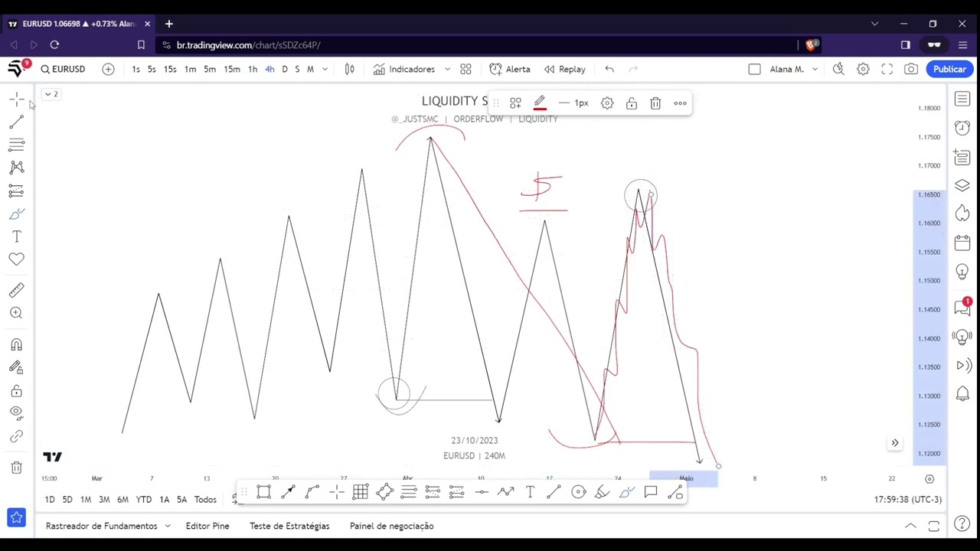Activate the zoom in tool
The width and height of the screenshot is (980, 551).
tap(16, 313)
